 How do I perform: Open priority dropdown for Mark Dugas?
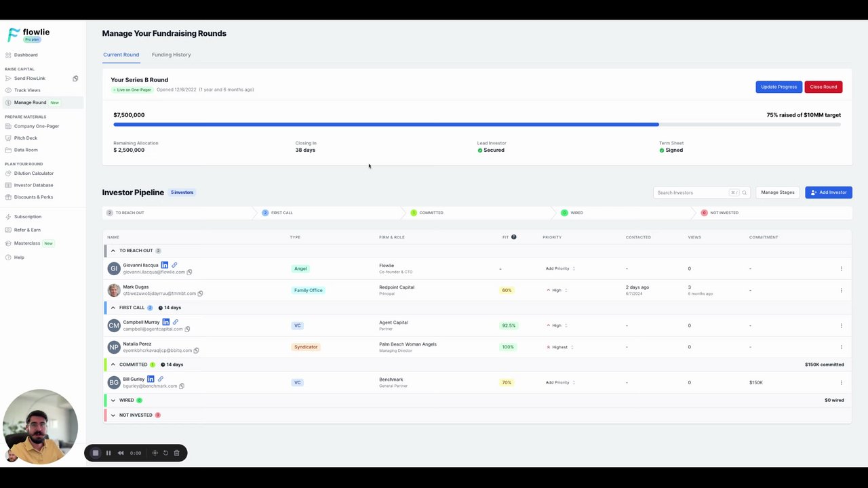click(557, 290)
